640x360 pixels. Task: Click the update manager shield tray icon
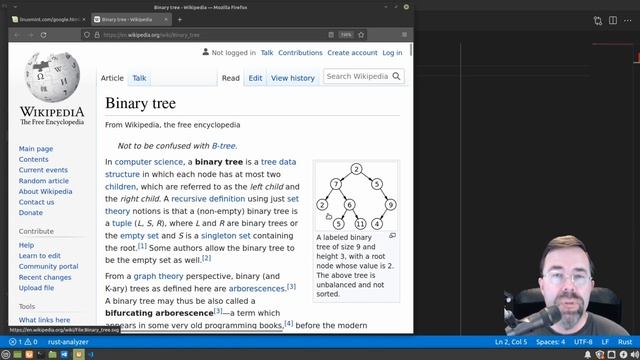[x=600, y=355]
